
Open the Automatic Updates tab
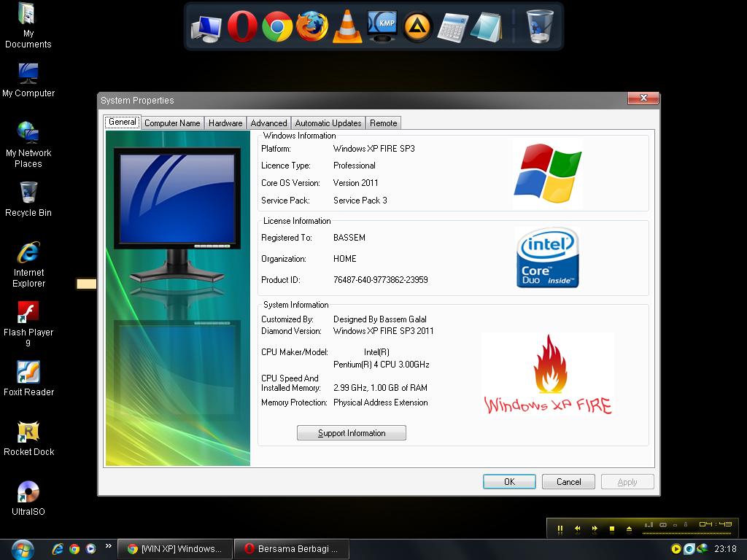(x=328, y=122)
